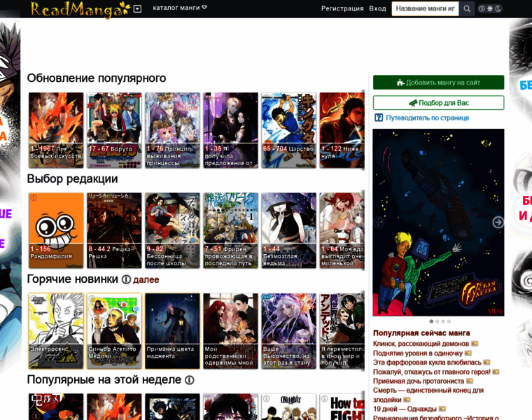Open the Космическая станция banner image
Viewport: 532px width, 420px height.
point(438,223)
